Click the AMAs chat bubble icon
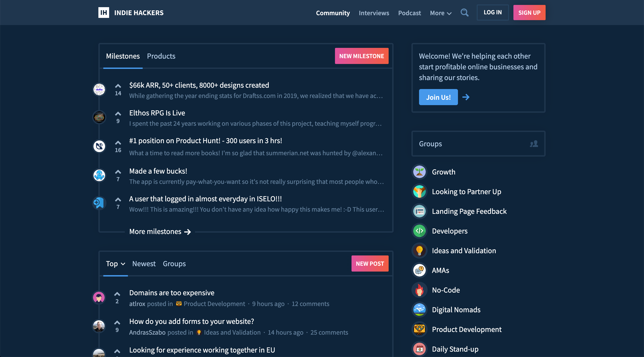The image size is (644, 357). click(419, 270)
